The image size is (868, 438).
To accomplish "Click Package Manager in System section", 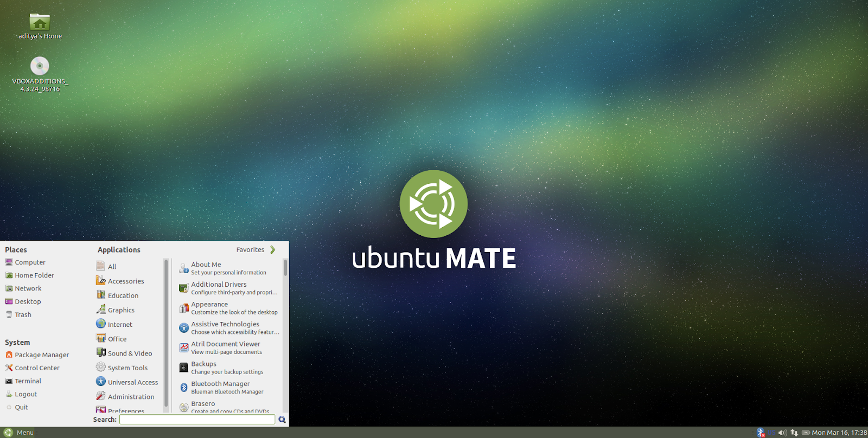I will (42, 355).
